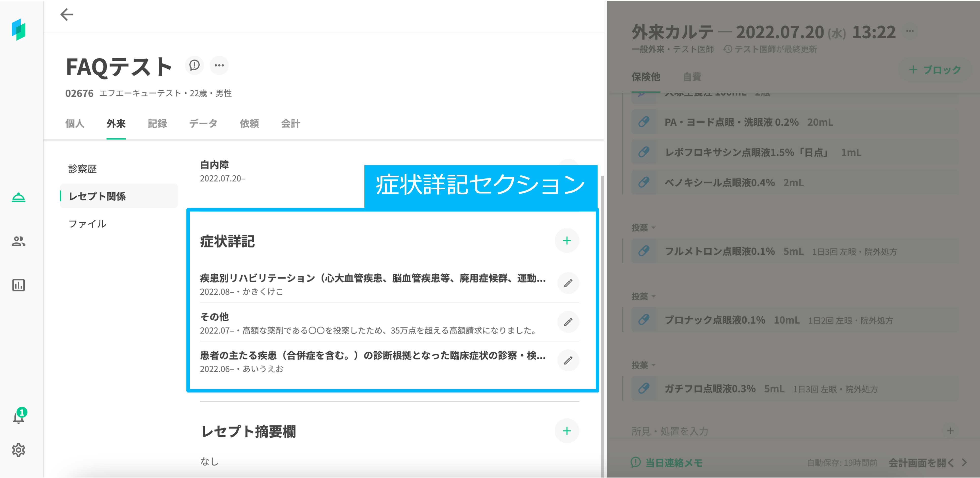This screenshot has width=980, height=478.
Task: Add a レセプト摘要欄 entry
Action: (567, 431)
